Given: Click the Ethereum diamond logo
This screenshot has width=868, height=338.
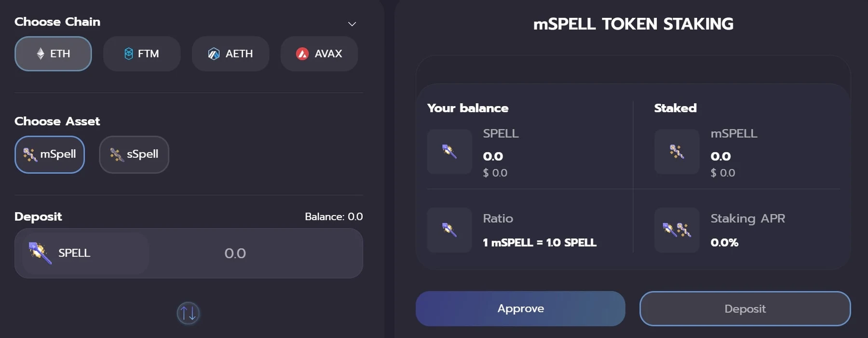Looking at the screenshot, I should (x=41, y=54).
